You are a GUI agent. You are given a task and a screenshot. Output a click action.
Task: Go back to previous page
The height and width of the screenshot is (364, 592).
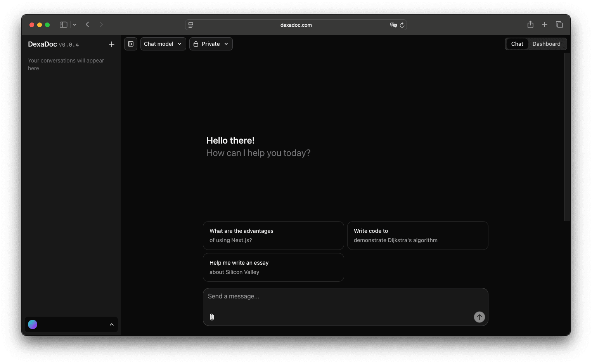(x=88, y=25)
